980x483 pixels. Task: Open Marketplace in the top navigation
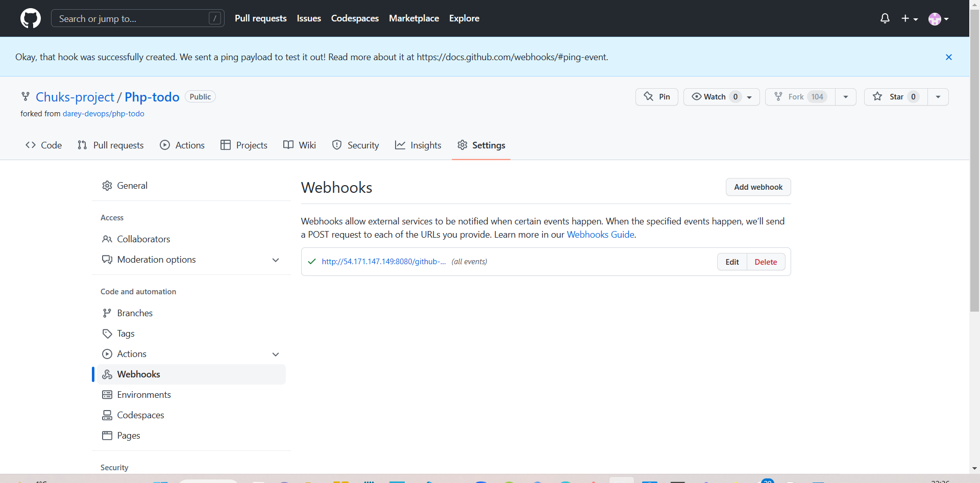(414, 18)
